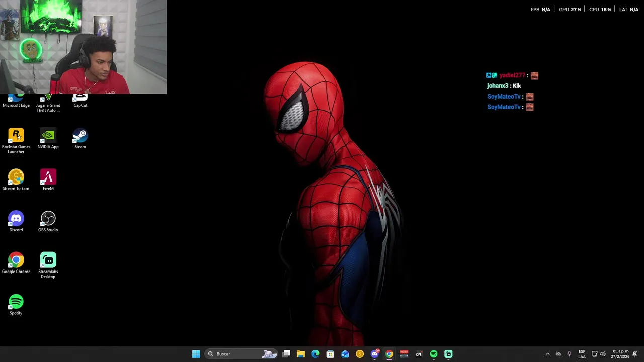Open the network status tray icon

594,354
